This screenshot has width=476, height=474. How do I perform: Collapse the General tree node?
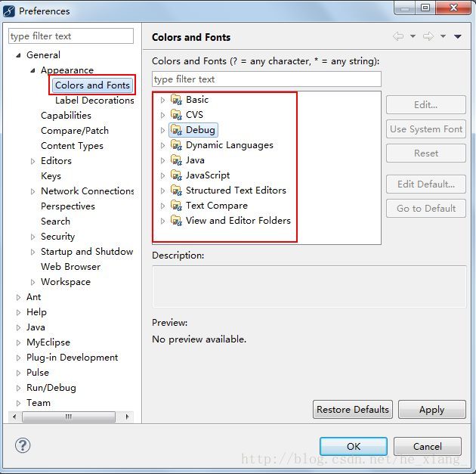coord(19,55)
